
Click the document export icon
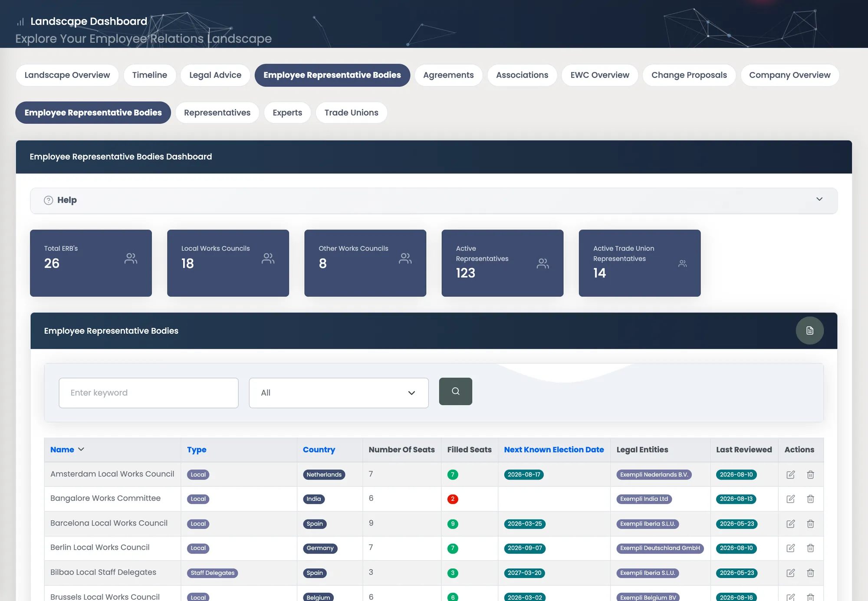pos(809,331)
